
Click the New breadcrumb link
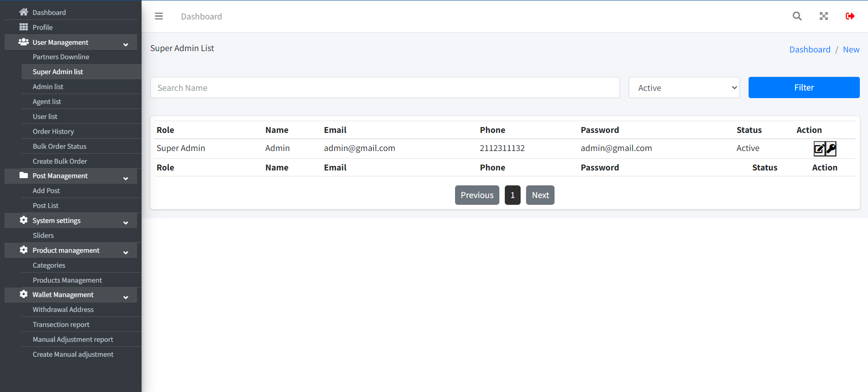[x=851, y=50]
